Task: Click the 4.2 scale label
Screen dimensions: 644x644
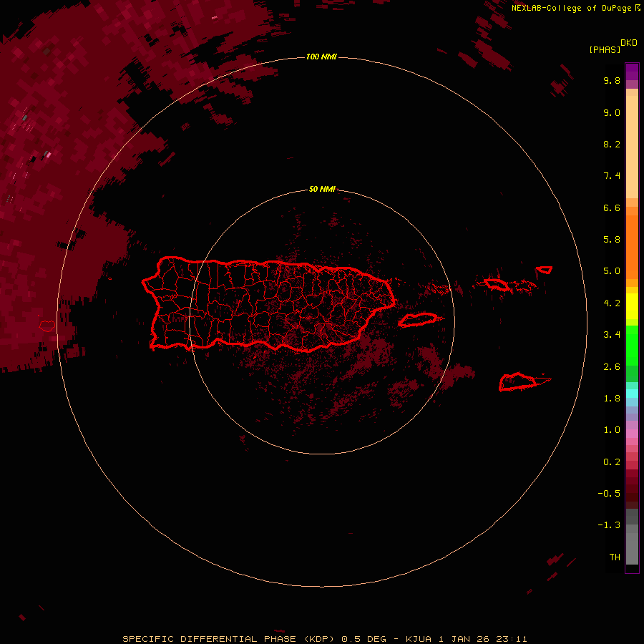Action: 612,303
